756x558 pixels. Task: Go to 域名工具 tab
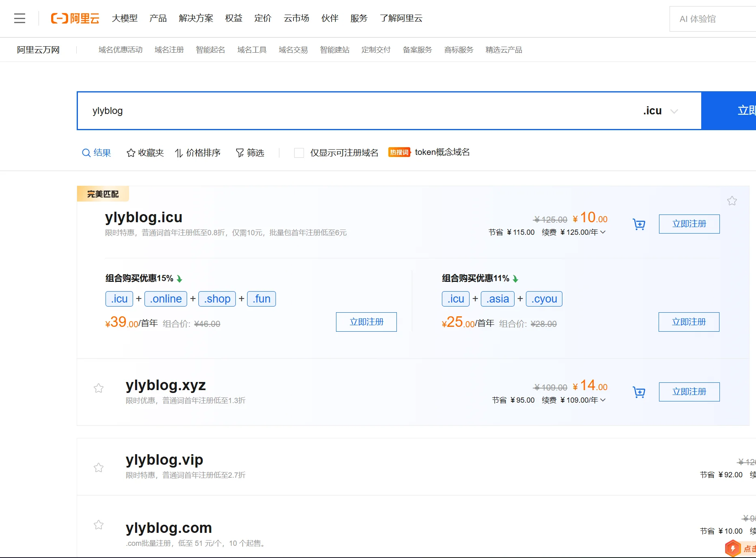252,50
